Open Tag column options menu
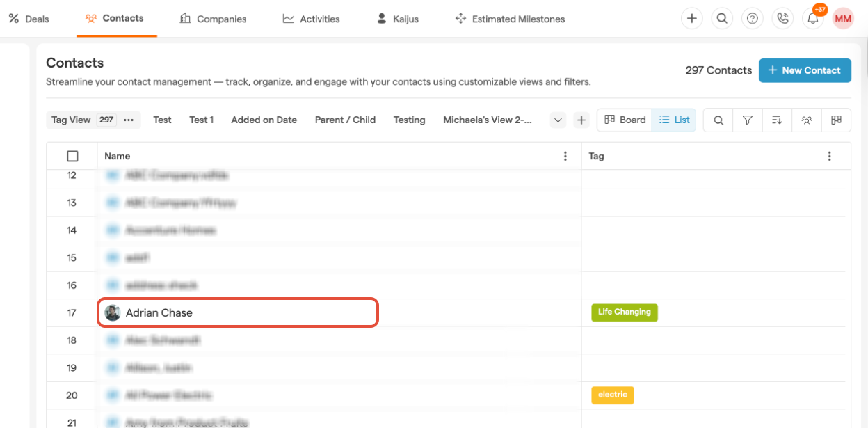The image size is (868, 428). click(x=829, y=156)
